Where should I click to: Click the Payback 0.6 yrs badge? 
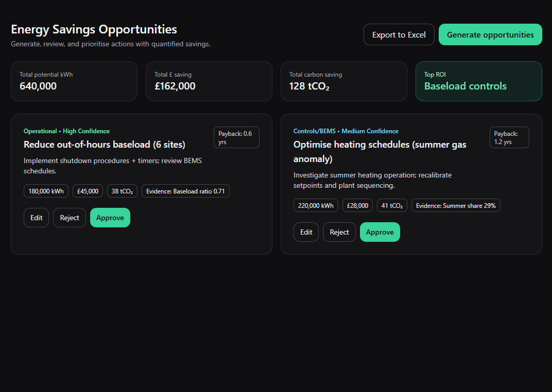[x=236, y=137]
